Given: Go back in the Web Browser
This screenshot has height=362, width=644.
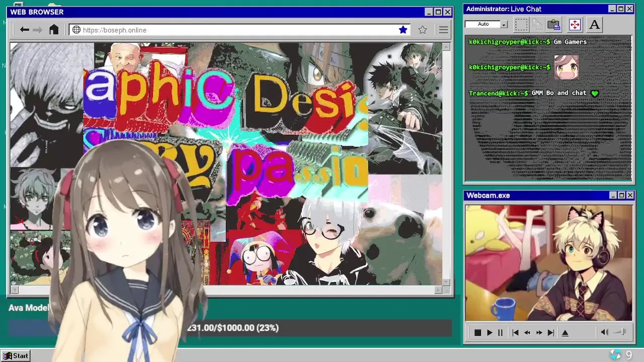Looking at the screenshot, I should (x=24, y=30).
